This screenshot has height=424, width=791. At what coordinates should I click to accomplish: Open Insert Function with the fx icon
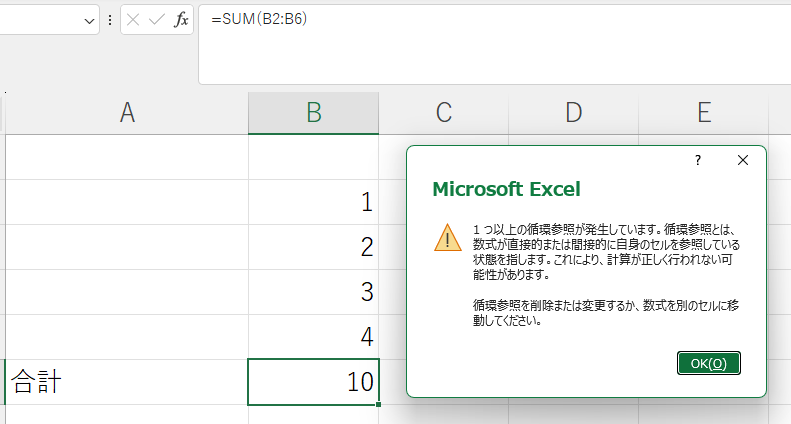click(x=181, y=20)
